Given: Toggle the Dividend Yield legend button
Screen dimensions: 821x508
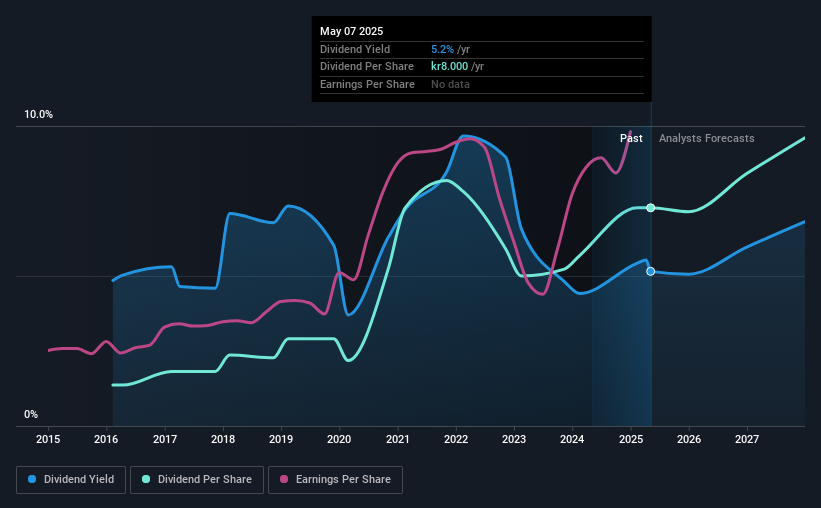Looking at the screenshot, I should [71, 480].
